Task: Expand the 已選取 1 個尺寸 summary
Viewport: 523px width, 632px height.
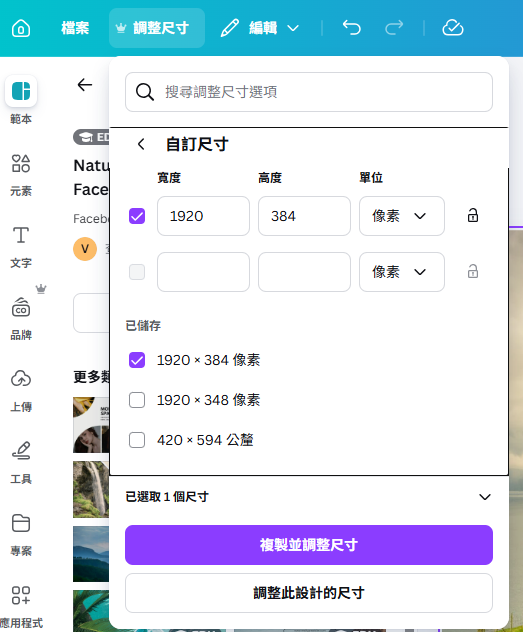Action: coord(309,497)
